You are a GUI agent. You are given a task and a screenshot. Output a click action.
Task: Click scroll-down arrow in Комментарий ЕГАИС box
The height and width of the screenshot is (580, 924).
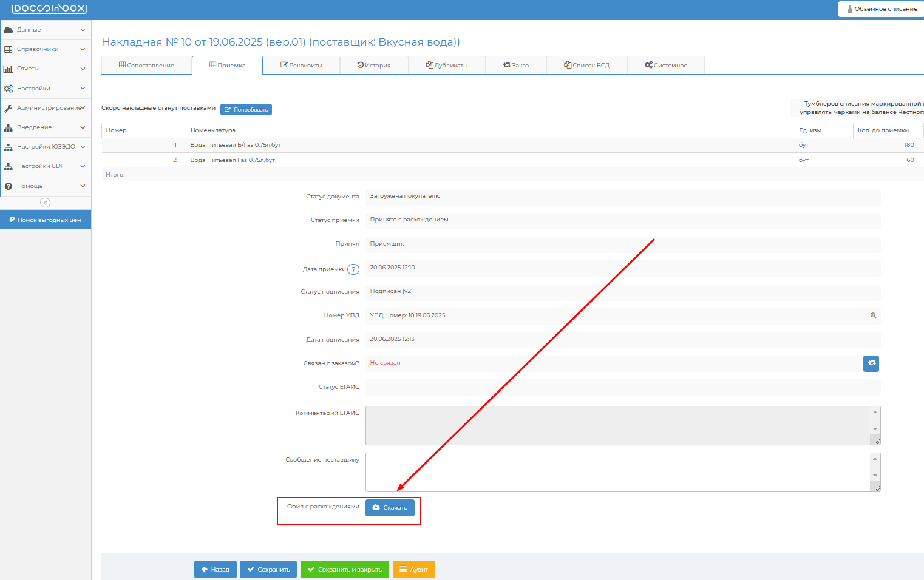(875, 429)
